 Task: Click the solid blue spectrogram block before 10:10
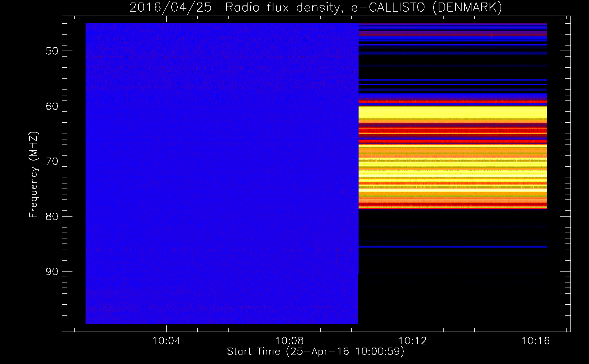click(222, 174)
